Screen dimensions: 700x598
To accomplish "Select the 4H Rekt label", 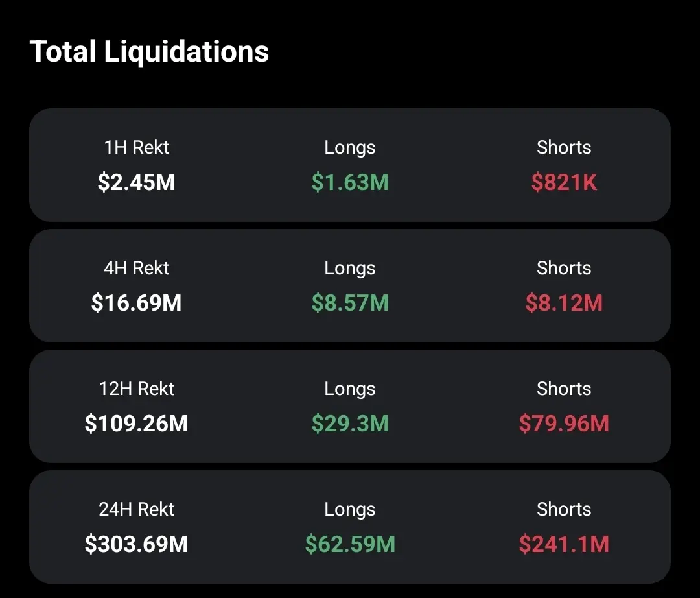I will click(136, 269).
